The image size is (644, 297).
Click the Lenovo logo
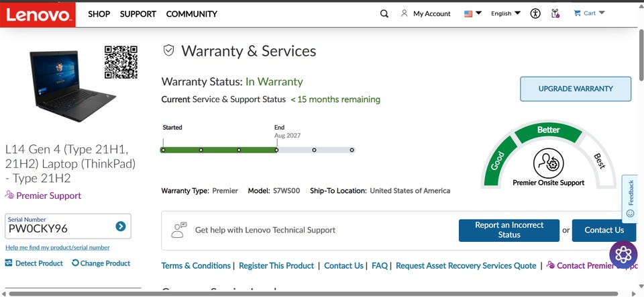tap(38, 15)
